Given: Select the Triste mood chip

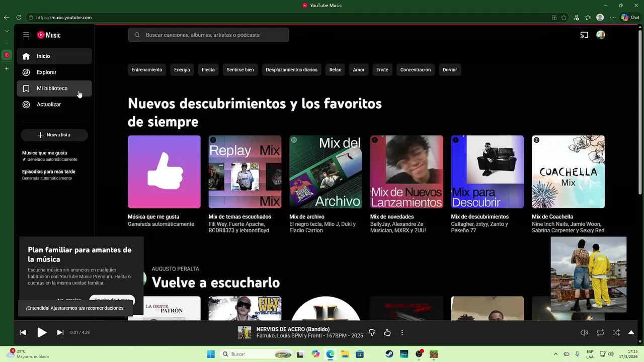Looking at the screenshot, I should 382,70.
